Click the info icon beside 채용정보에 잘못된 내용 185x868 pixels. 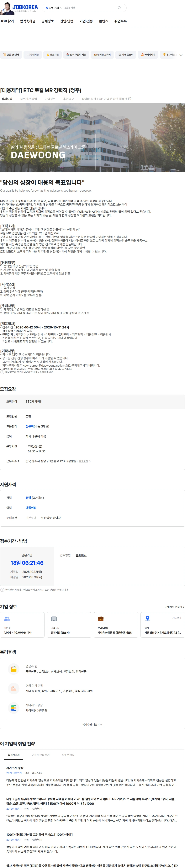tap(2, 372)
